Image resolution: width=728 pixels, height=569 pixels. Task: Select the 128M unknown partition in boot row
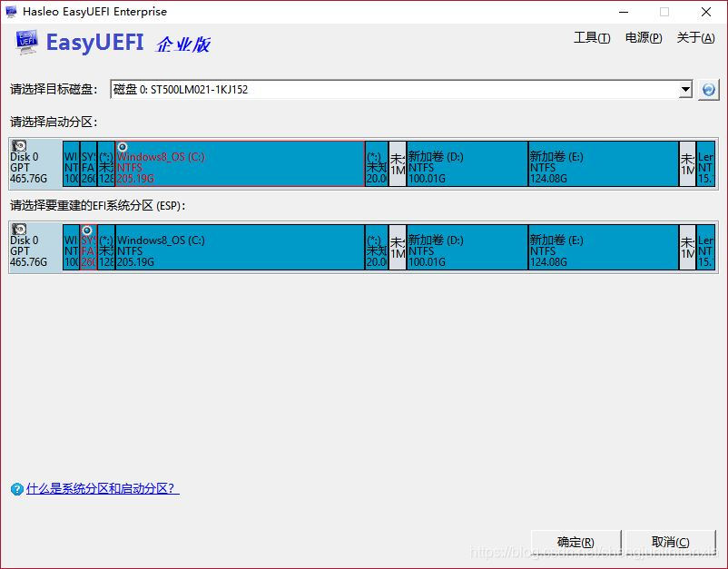click(106, 164)
